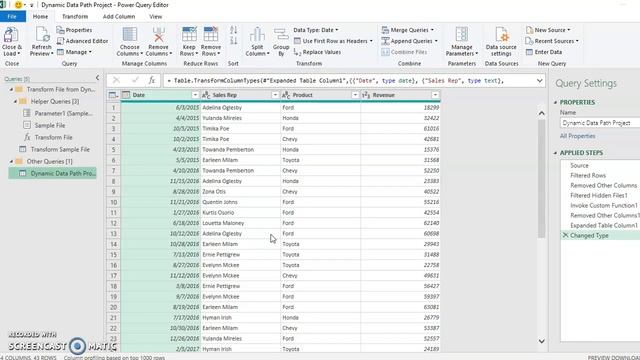The height and width of the screenshot is (360, 640).
Task: Click the Date column type icon
Action: point(126,95)
